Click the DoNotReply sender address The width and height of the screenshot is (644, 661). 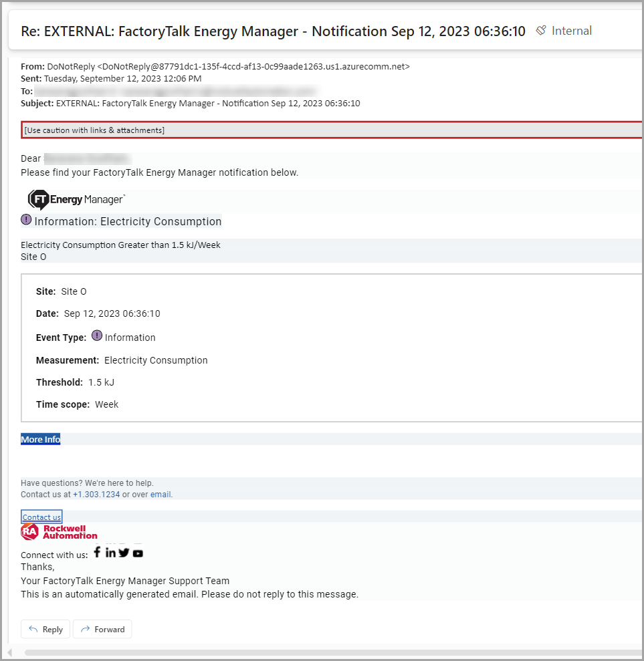click(x=227, y=66)
